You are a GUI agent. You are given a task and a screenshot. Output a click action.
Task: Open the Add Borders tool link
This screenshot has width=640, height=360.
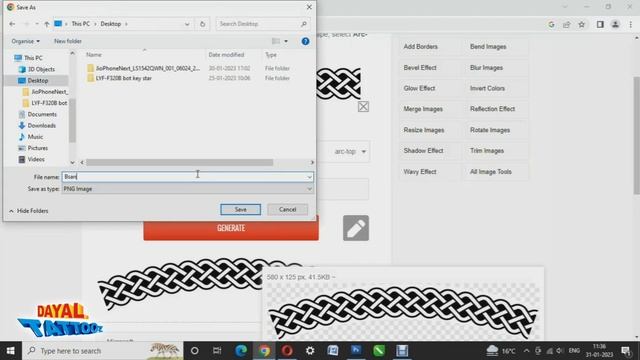click(x=420, y=47)
